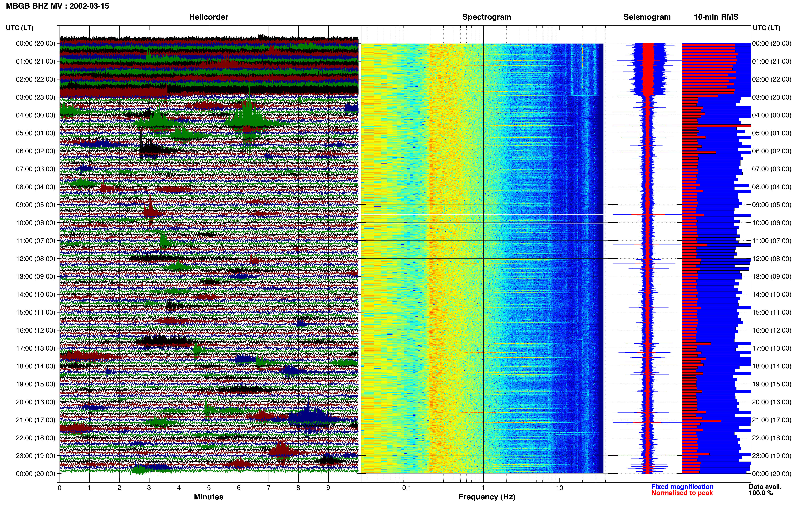812x508 pixels.
Task: Click the '7' tick on the Minutes axis
Action: pyautogui.click(x=269, y=488)
